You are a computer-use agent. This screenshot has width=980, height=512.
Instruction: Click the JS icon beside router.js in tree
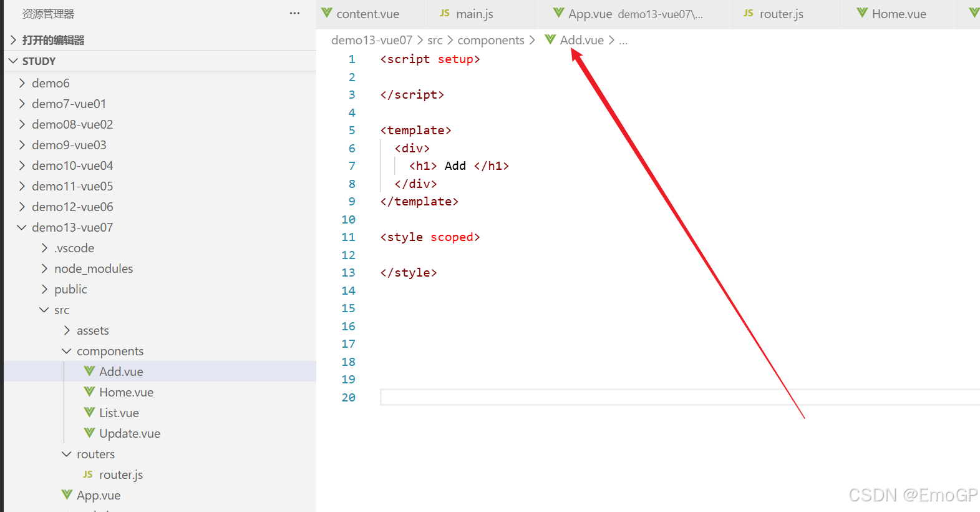pos(88,475)
